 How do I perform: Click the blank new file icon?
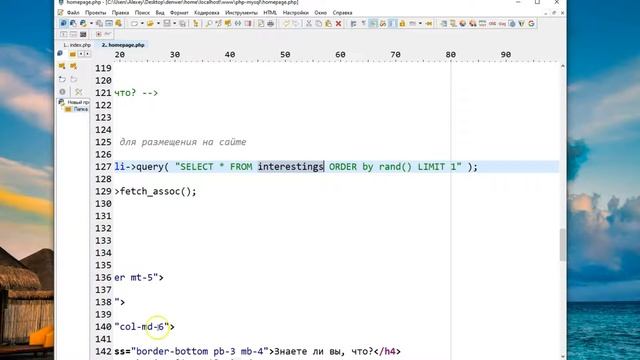pos(134,24)
